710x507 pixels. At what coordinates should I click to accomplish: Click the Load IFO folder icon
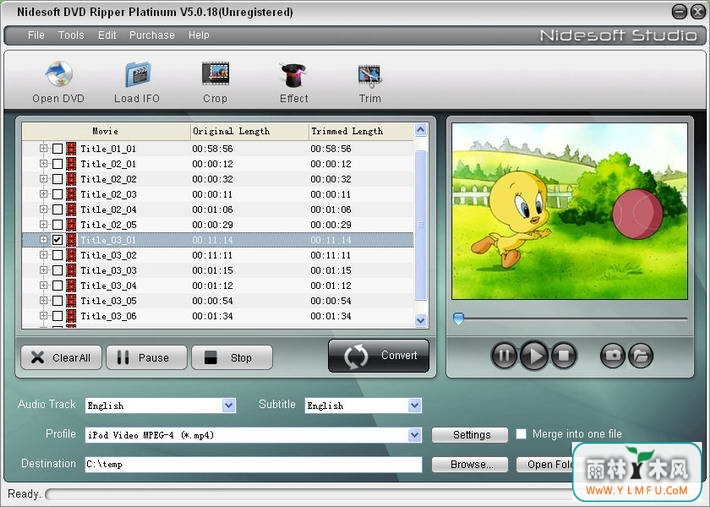click(x=137, y=75)
